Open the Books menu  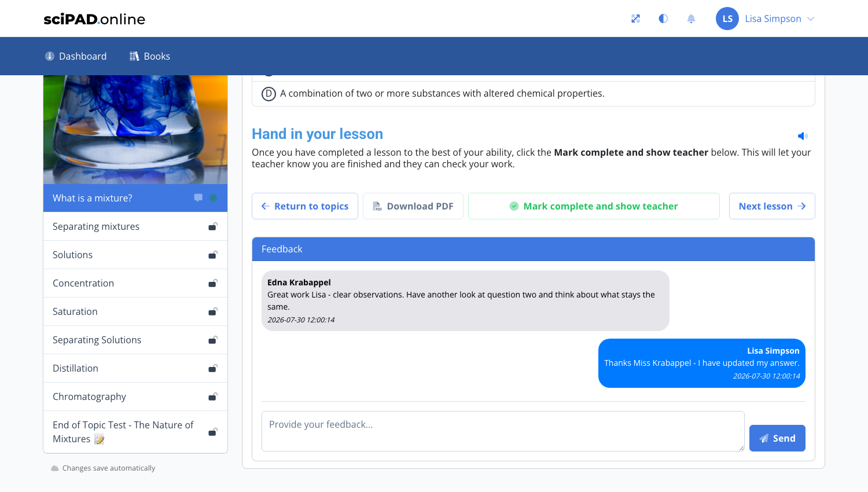click(149, 56)
